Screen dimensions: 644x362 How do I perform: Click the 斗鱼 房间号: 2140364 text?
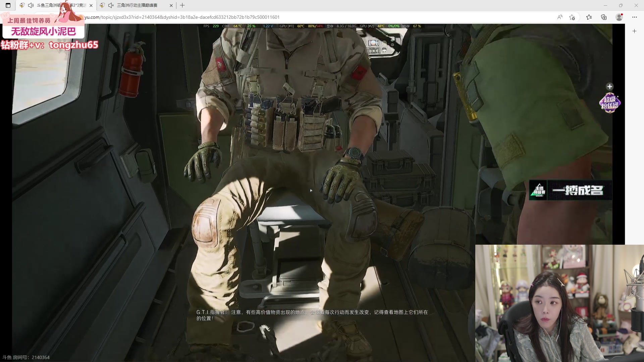pyautogui.click(x=26, y=357)
